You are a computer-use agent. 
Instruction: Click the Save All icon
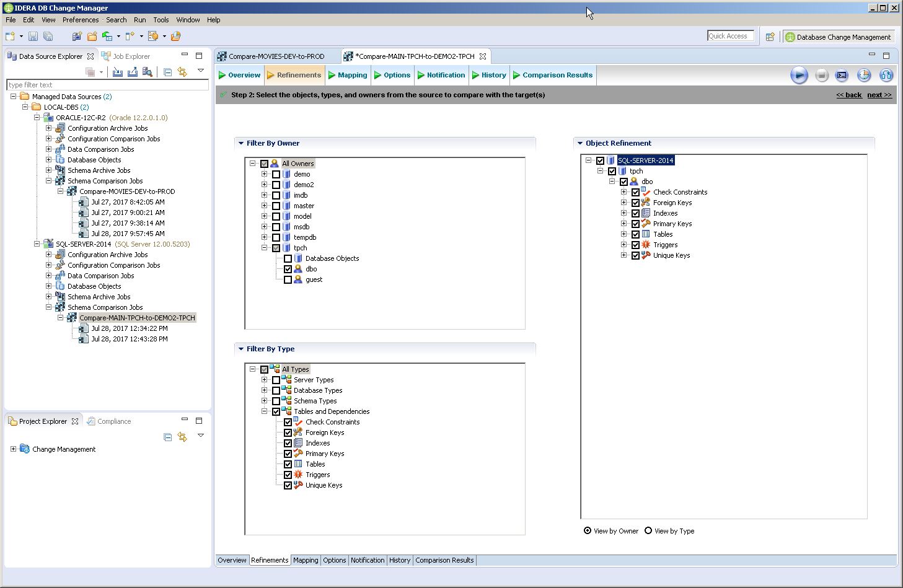pyautogui.click(x=48, y=37)
